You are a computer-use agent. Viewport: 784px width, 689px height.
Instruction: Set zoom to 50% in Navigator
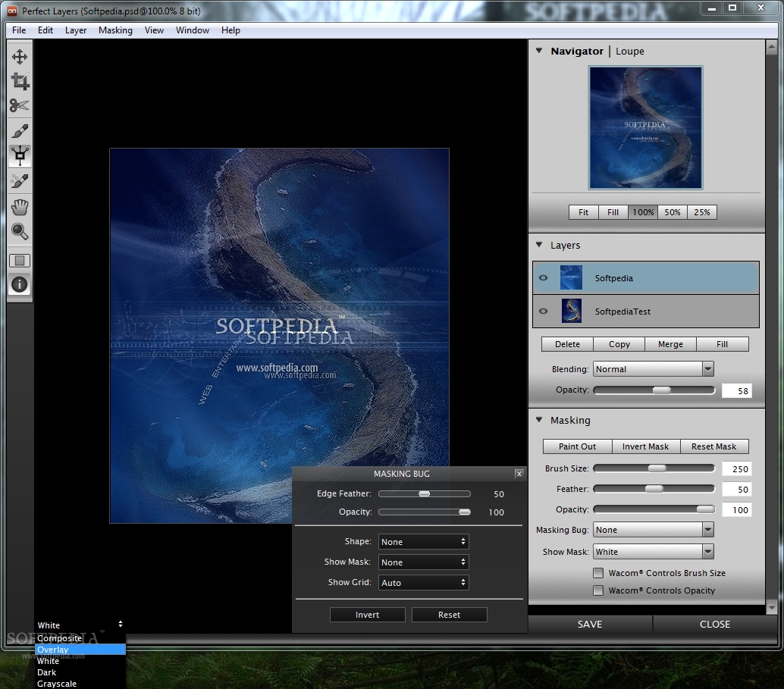[673, 212]
